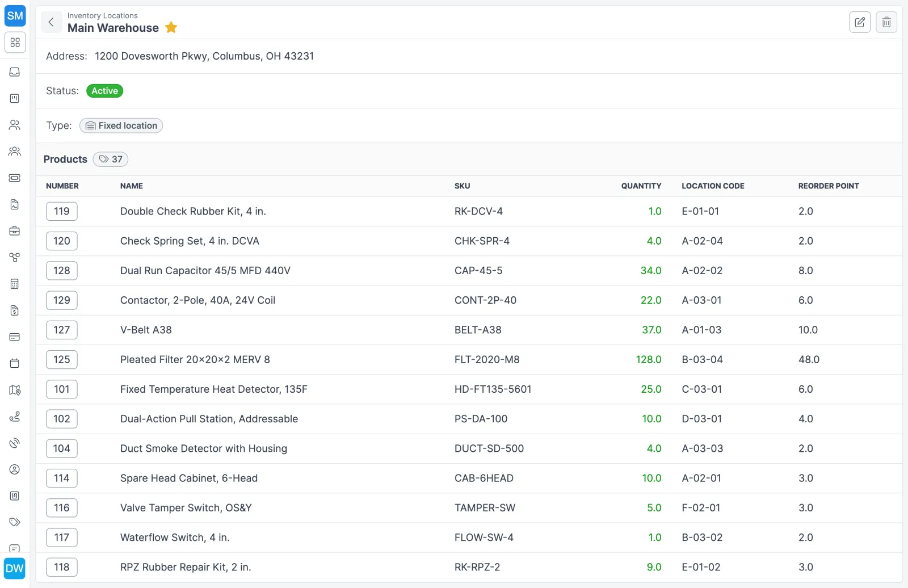Open the calendar icon in sidebar
Viewport: 908px width, 588px height.
point(15,363)
